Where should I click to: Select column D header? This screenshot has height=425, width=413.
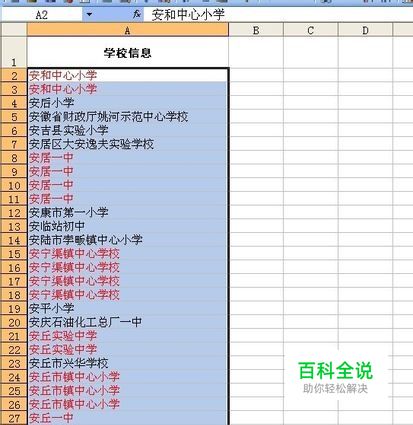tap(365, 30)
